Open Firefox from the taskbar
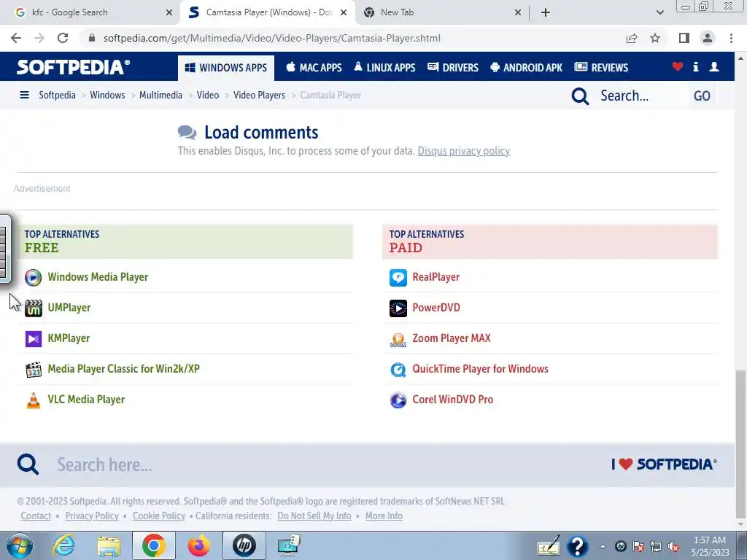 coord(198,545)
